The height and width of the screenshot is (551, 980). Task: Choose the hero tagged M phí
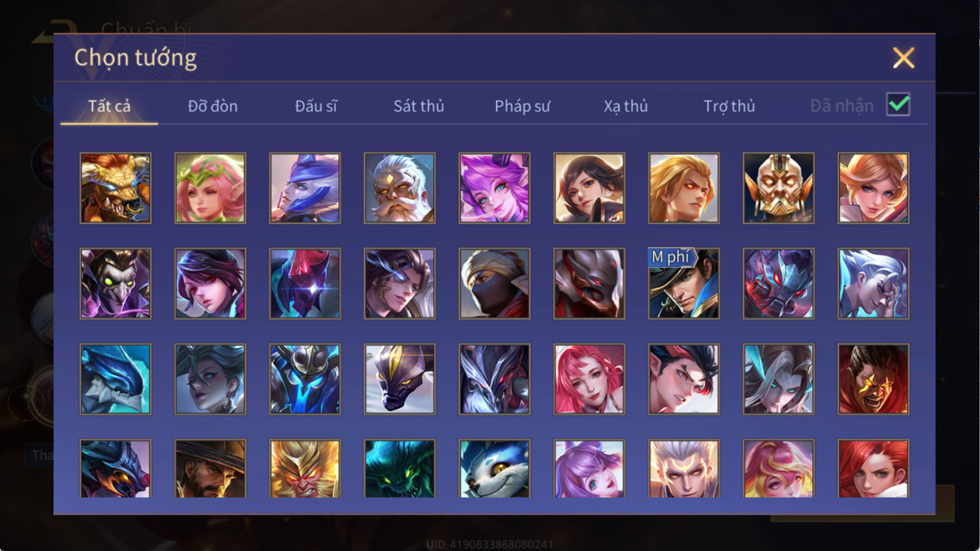[684, 283]
